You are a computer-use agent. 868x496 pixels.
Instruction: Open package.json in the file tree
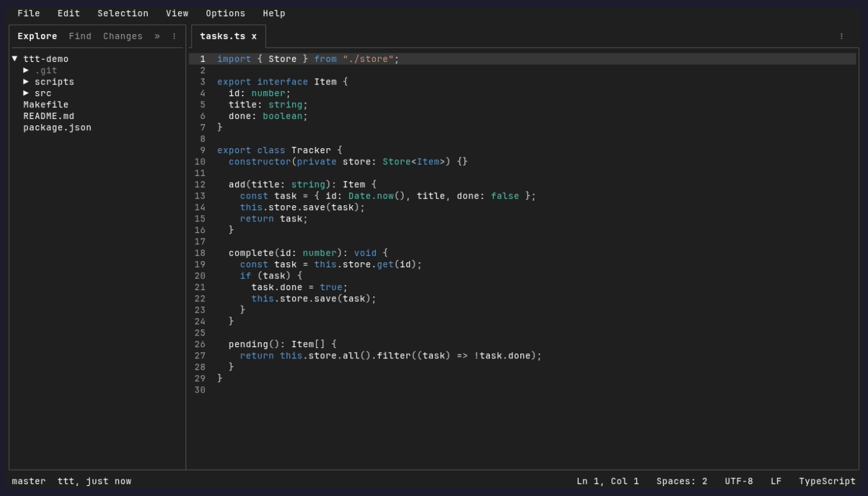tap(57, 128)
